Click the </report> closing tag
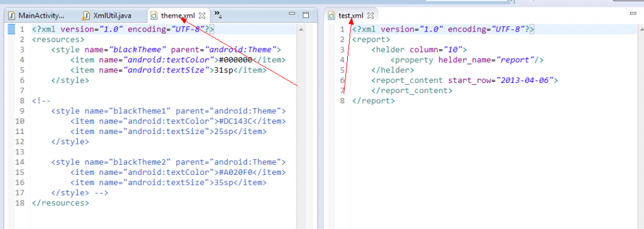 click(x=374, y=101)
